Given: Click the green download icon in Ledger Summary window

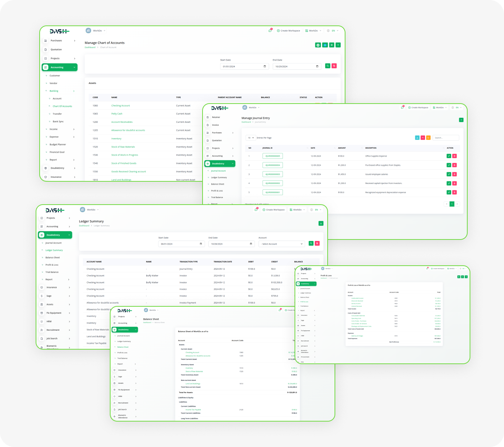Looking at the screenshot, I should click(x=321, y=223).
